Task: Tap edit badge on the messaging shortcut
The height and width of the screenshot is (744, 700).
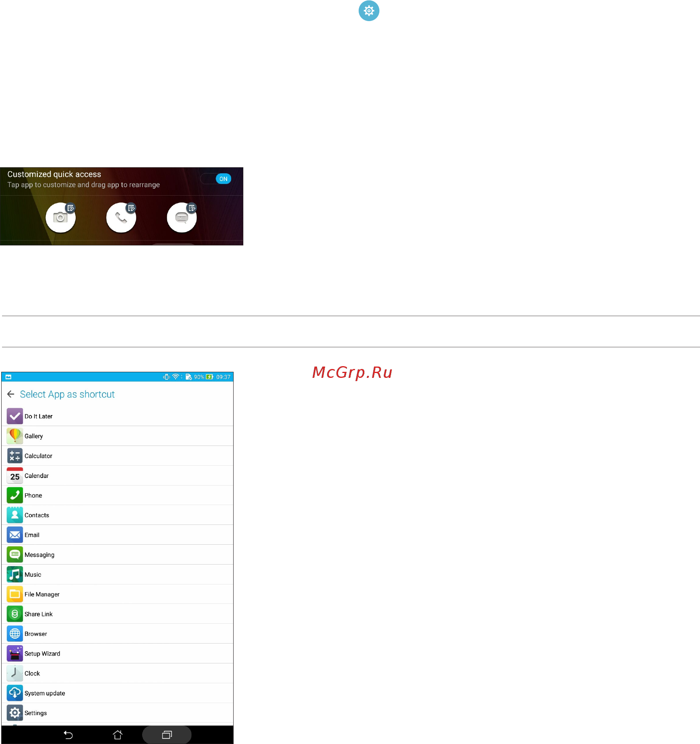Action: click(x=192, y=208)
